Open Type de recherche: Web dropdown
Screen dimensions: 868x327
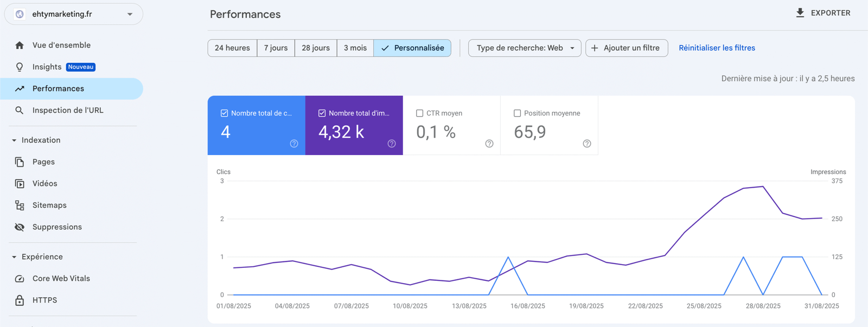coord(524,48)
